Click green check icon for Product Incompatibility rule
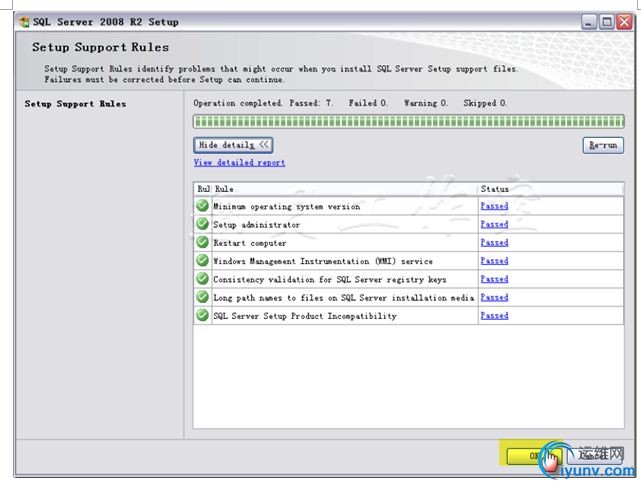Image resolution: width=641 pixels, height=487 pixels. point(202,315)
